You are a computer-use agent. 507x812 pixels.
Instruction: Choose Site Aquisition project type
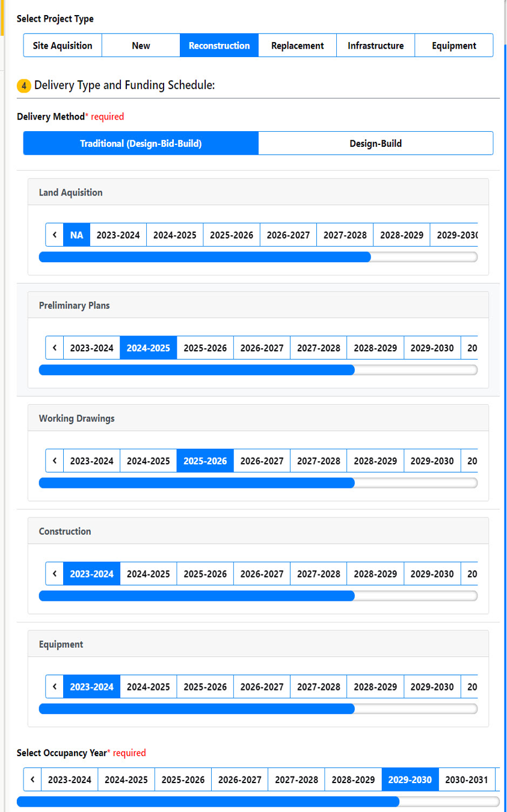[x=63, y=46]
